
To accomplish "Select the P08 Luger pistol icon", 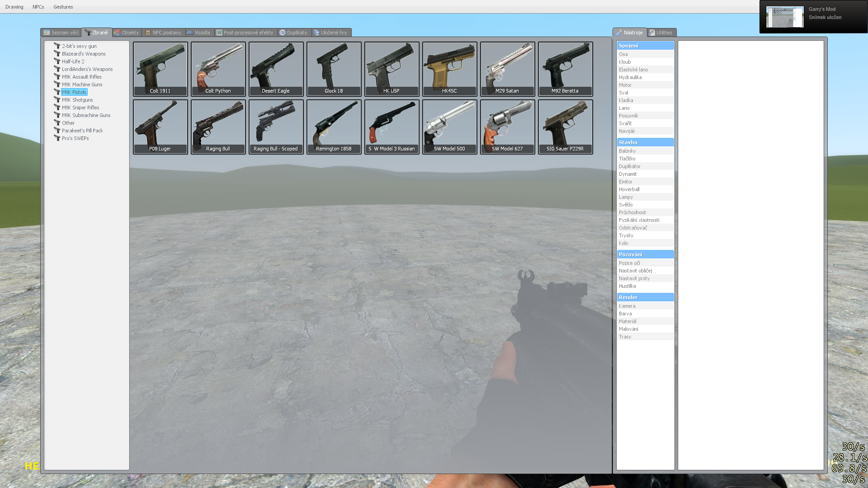I will (x=160, y=127).
